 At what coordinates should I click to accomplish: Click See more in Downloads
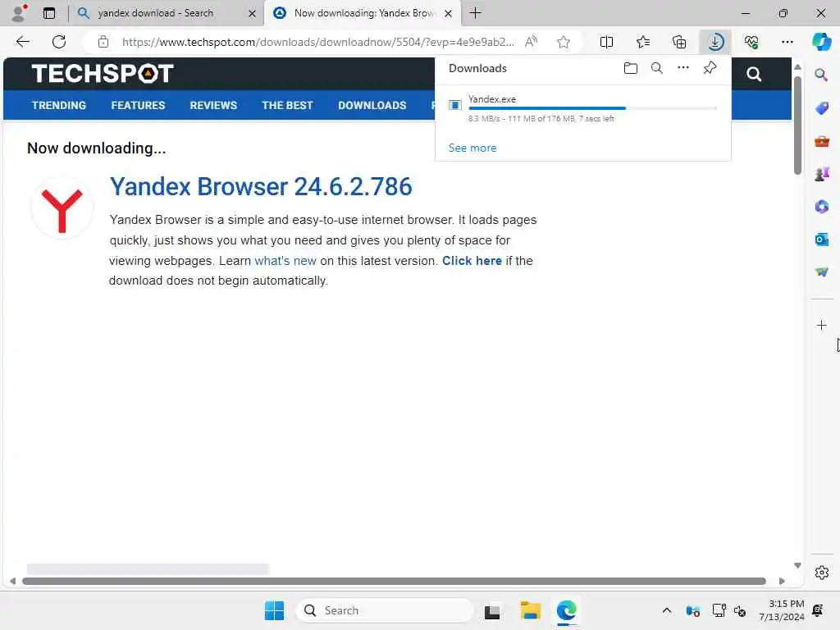point(472,148)
